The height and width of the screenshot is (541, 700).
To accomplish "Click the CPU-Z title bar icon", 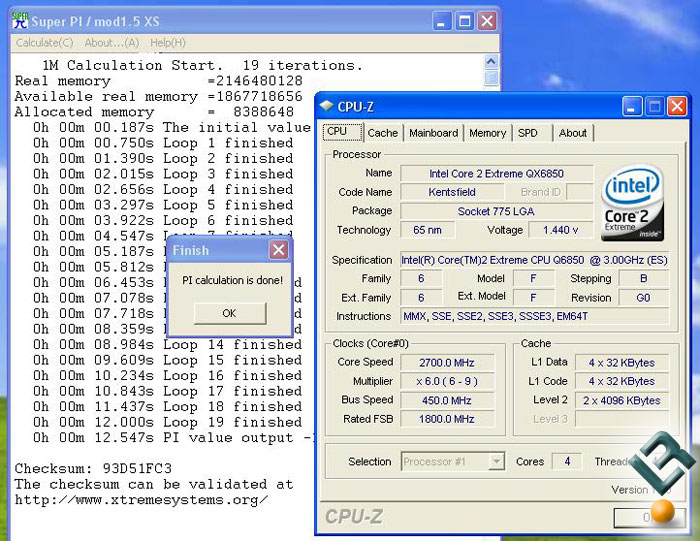I will [x=327, y=106].
